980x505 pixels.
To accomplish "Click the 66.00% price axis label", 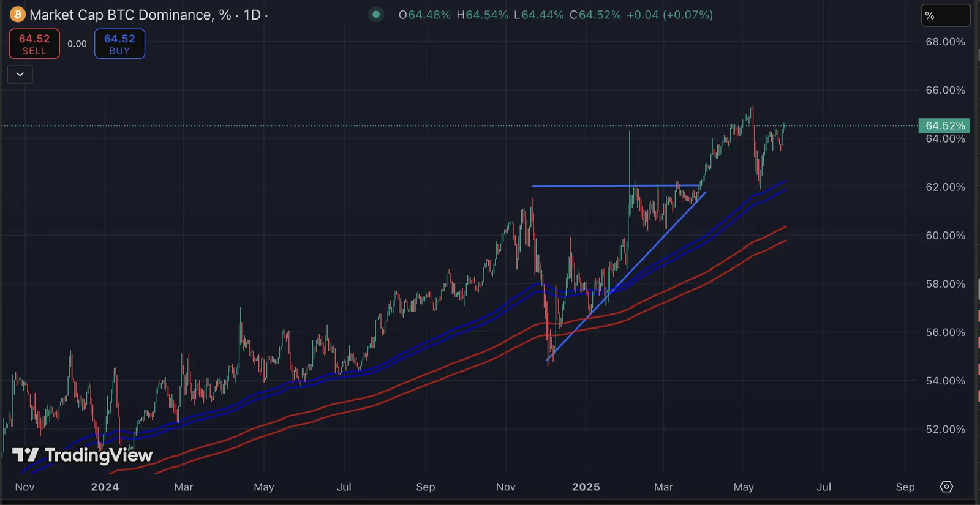I will pyautogui.click(x=945, y=91).
